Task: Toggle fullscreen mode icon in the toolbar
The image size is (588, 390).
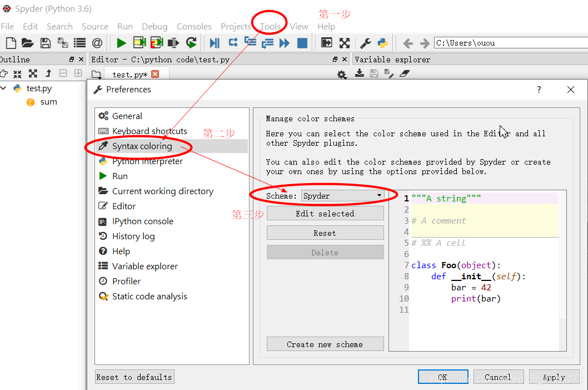Action: click(344, 43)
